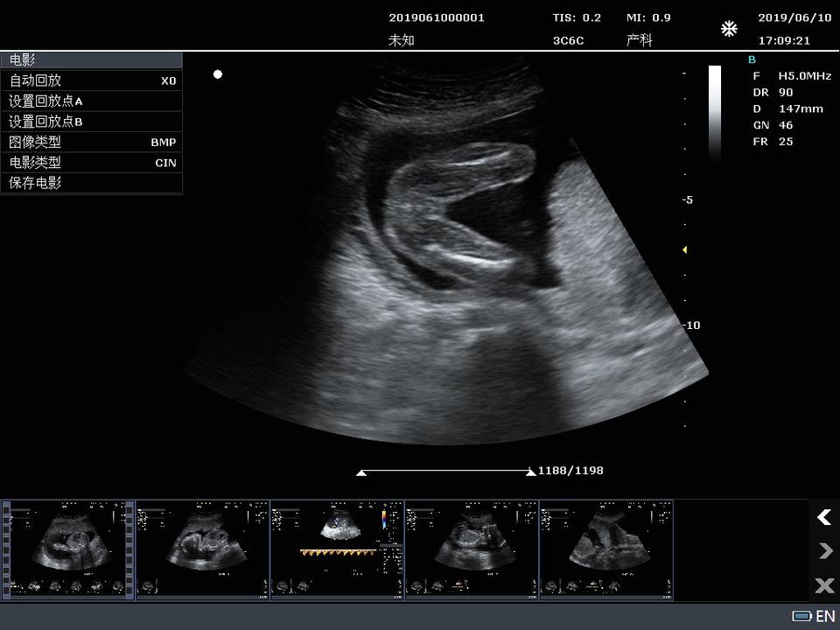Click frequency value H5.0MHz
840x630 pixels.
click(805, 76)
